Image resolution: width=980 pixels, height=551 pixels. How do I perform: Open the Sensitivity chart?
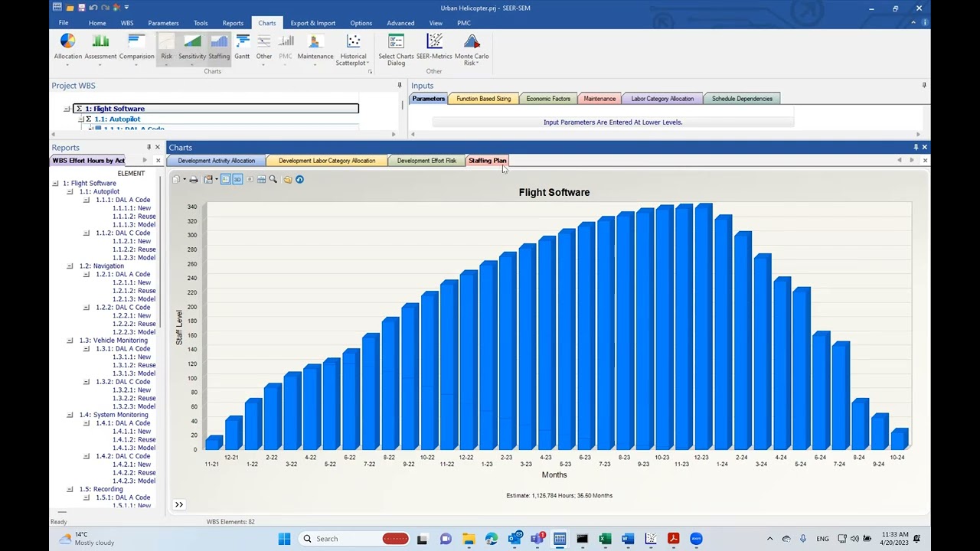[x=192, y=47]
